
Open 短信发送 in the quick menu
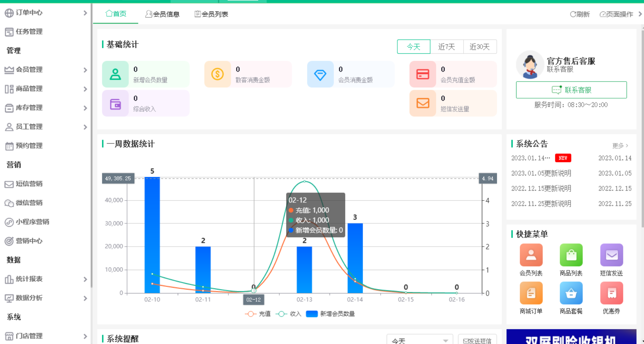tap(611, 255)
